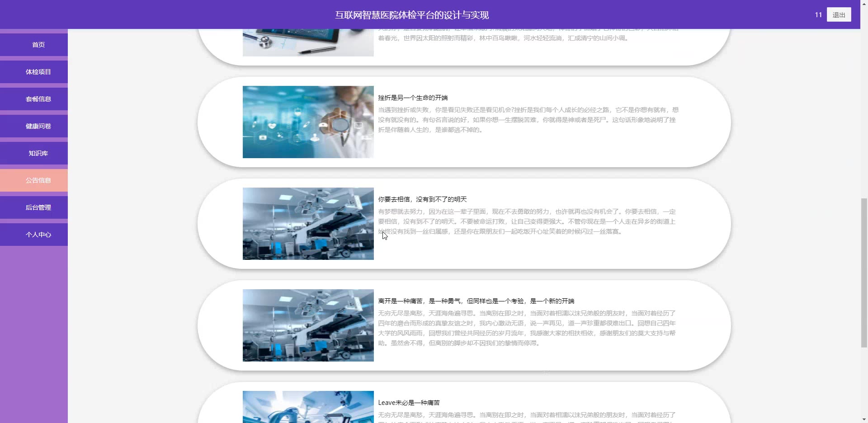The height and width of the screenshot is (423, 868).
Task: Click the scrollbar down arrow
Action: pos(864,419)
